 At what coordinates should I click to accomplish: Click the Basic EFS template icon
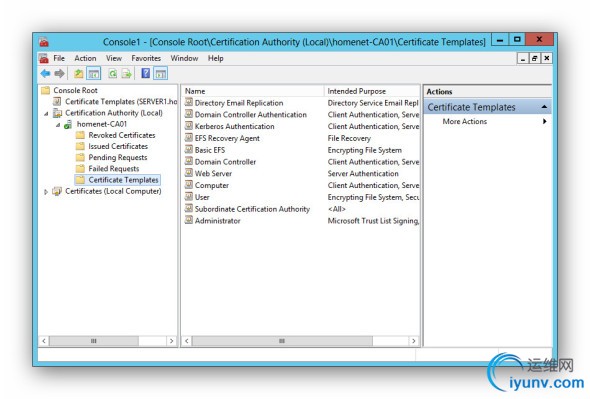point(189,149)
